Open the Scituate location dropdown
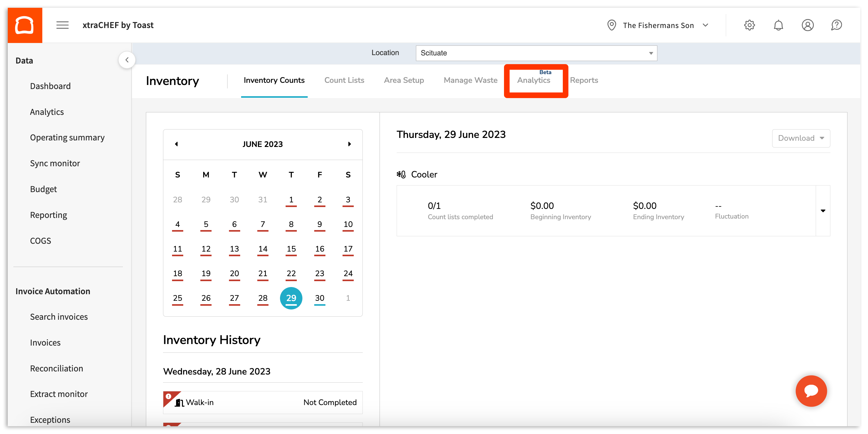This screenshot has height=434, width=868. 650,53
